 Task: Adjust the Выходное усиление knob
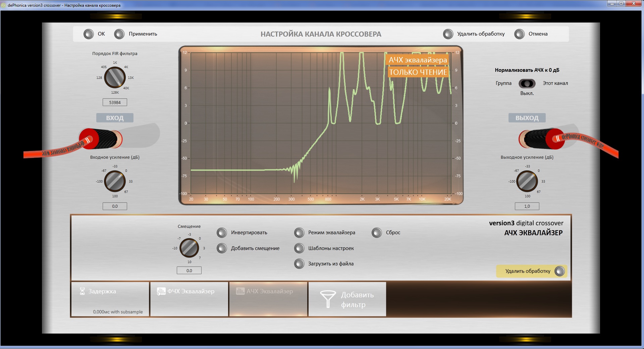click(x=527, y=181)
